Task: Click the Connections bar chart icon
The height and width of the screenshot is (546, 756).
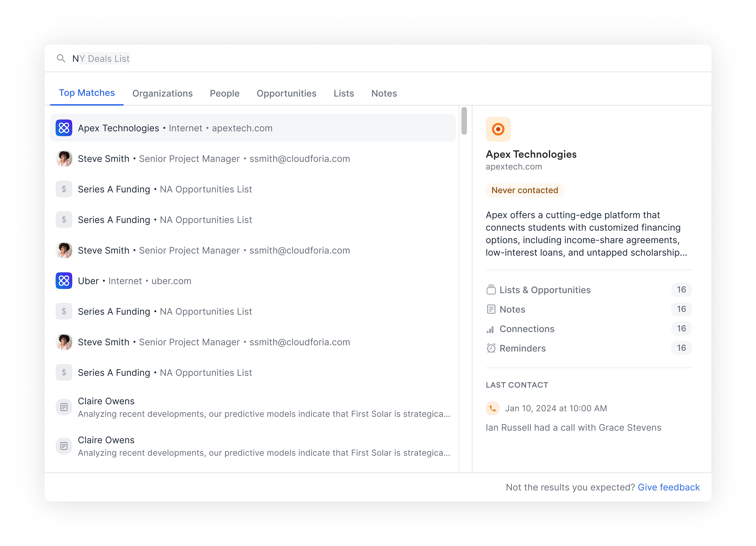Action: point(490,329)
